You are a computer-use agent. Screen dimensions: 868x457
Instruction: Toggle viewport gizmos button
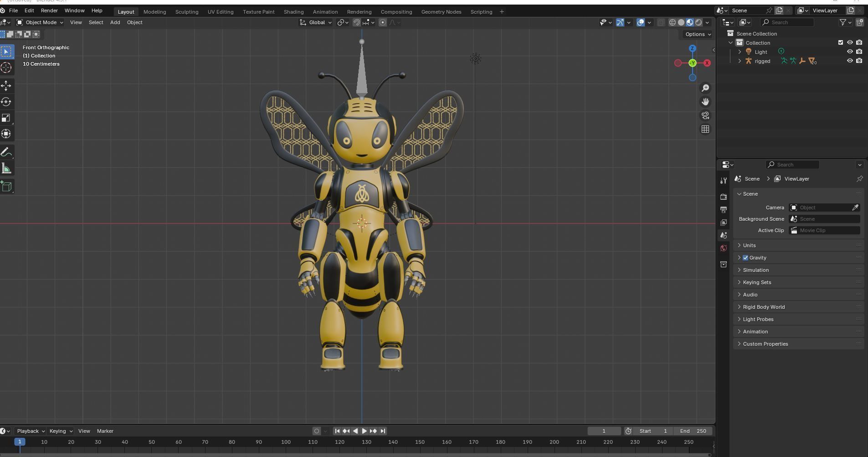(620, 22)
